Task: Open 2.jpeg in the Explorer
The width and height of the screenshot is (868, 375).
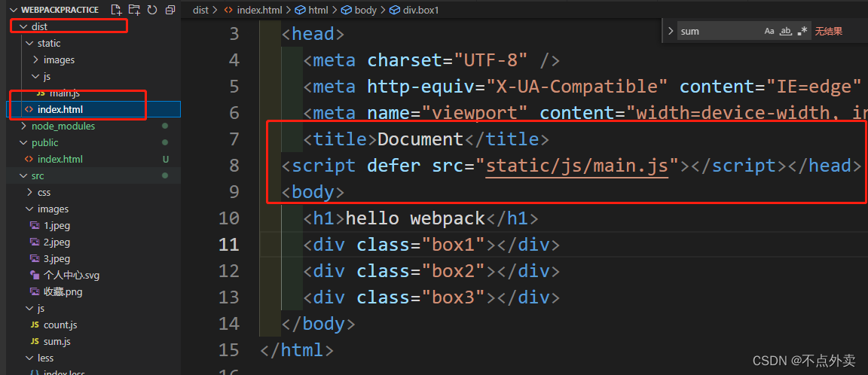Action: pyautogui.click(x=57, y=242)
